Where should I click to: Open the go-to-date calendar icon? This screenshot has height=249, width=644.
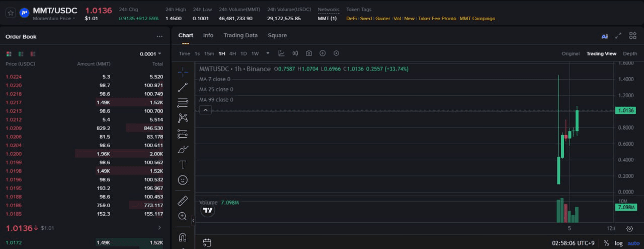207,243
